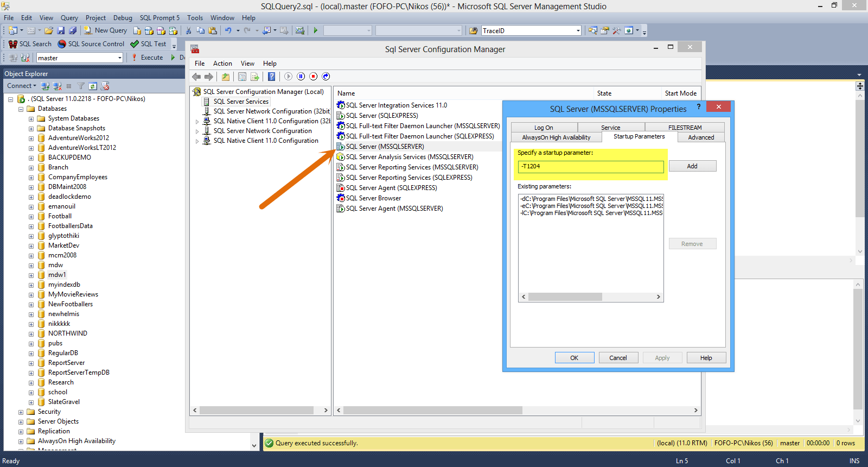This screenshot has width=868, height=467.
Task: Open the Query menu in SSMS
Action: pos(69,18)
